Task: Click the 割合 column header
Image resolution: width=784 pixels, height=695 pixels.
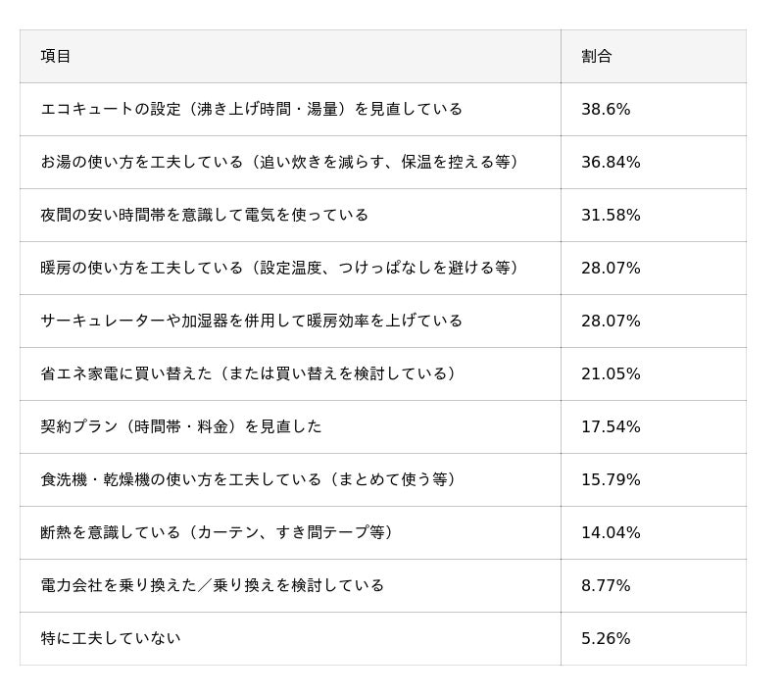Action: click(x=596, y=56)
